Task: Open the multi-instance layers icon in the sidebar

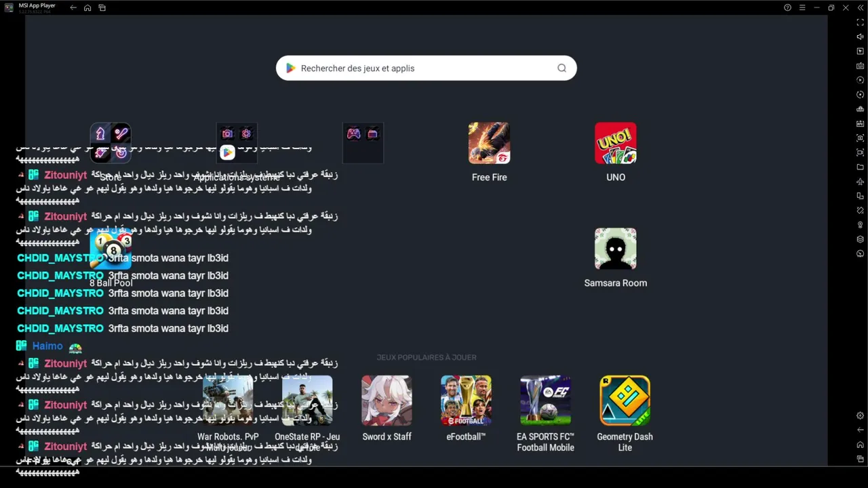Action: [x=860, y=239]
